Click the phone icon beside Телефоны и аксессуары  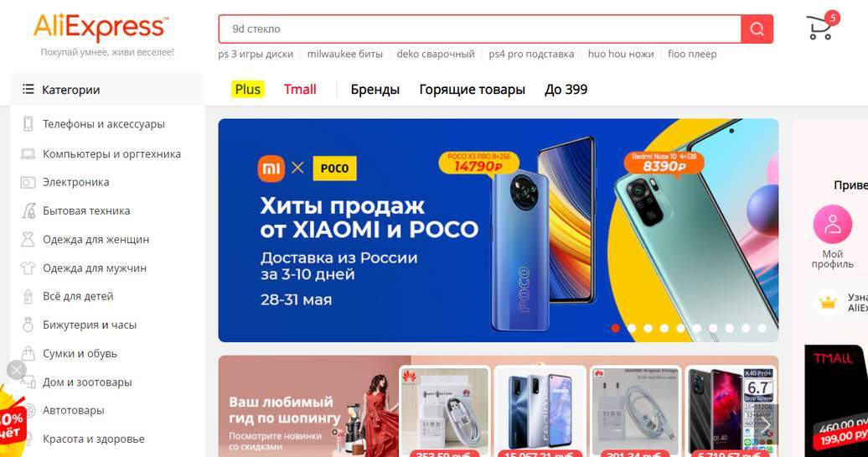point(28,124)
